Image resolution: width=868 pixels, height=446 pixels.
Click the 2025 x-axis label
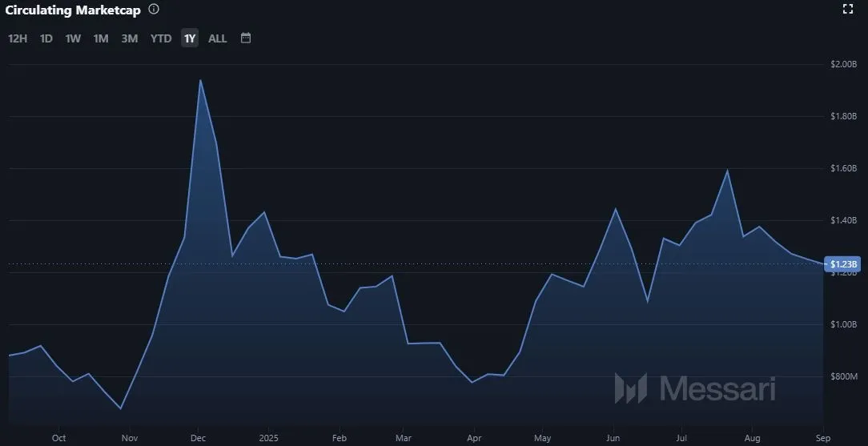click(268, 438)
